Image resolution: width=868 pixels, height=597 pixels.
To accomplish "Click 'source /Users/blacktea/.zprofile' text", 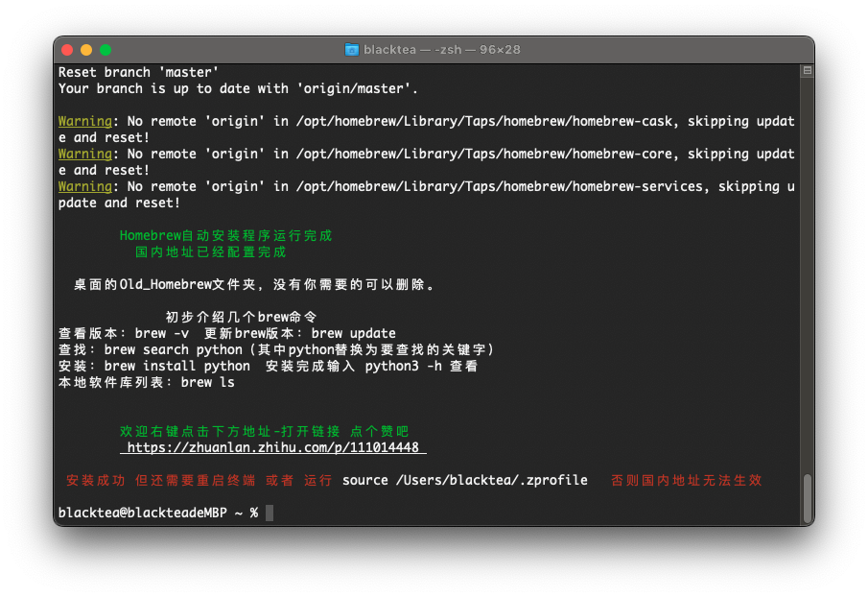I will [x=465, y=480].
